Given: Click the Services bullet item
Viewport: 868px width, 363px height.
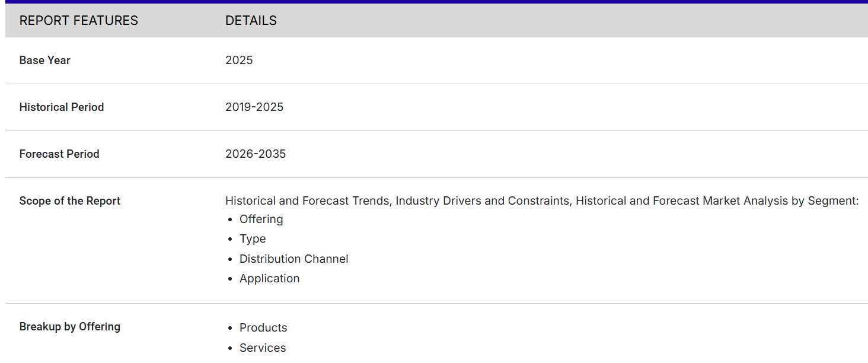Looking at the screenshot, I should (263, 348).
